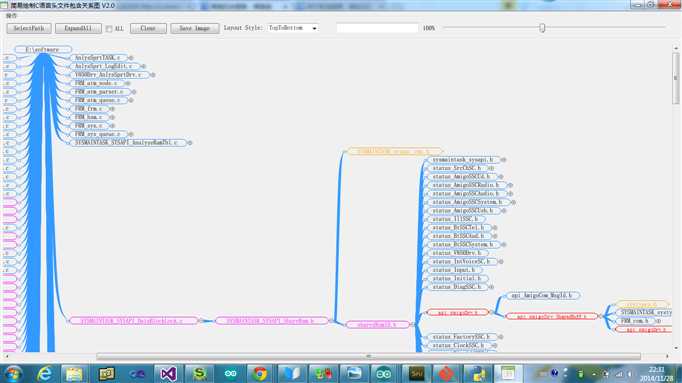Select the status_VR50Drv.h node
Screen dimensions: 682x383
(458, 253)
